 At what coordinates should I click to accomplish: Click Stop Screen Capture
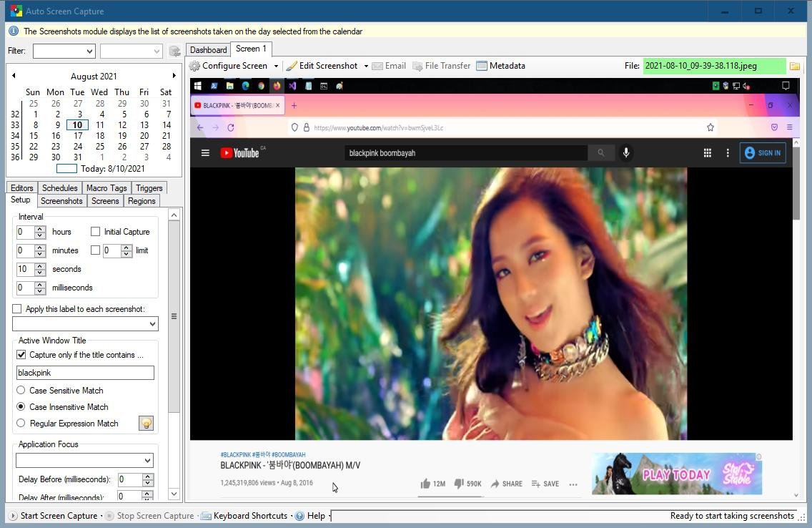point(150,516)
